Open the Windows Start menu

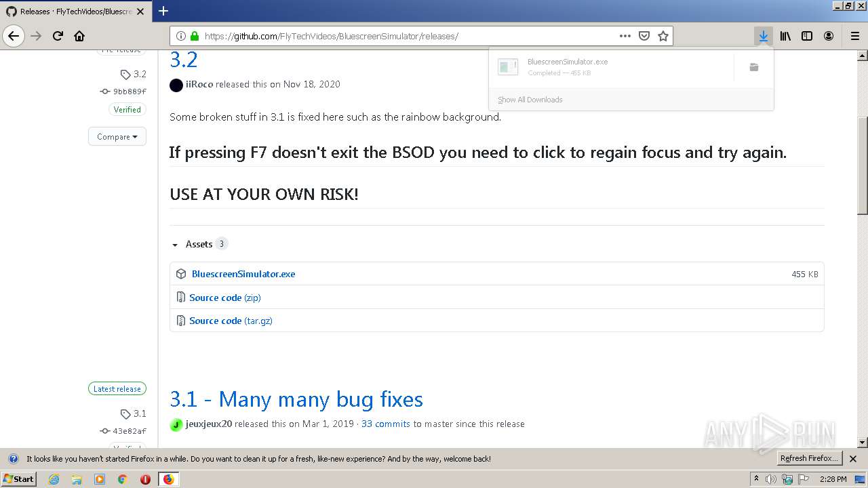(x=19, y=479)
